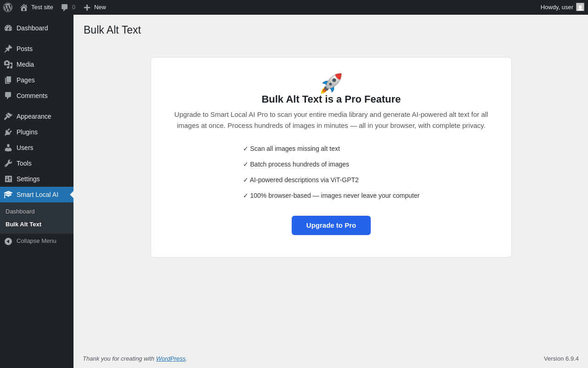This screenshot has height=368, width=588.
Task: Click the Version 6.9.4 footer text
Action: pyautogui.click(x=561, y=358)
